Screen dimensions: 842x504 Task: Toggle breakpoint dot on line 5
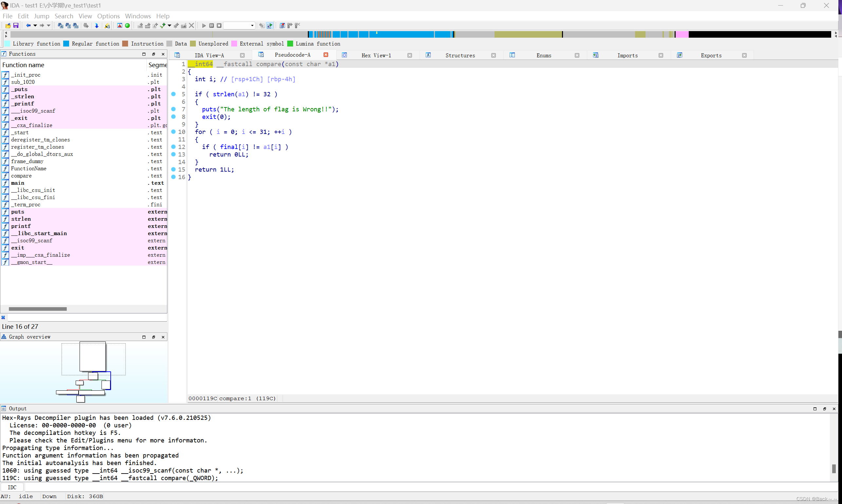(174, 94)
